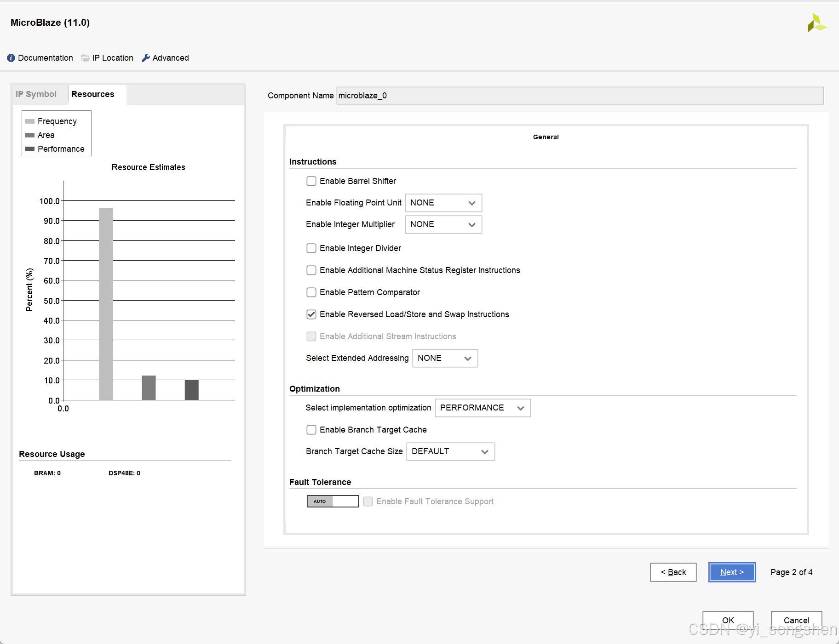Uncheck Reversed Load/Store and Swap Instructions

[x=311, y=314]
